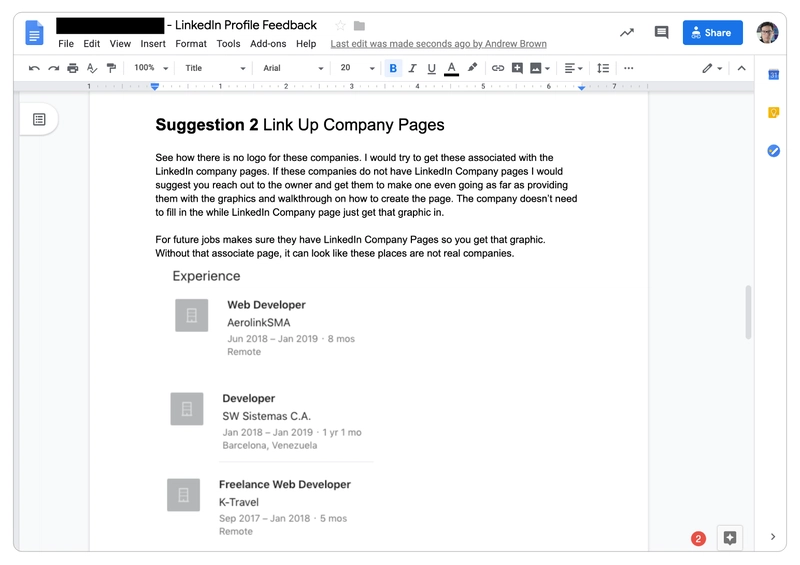Open the Arial font dropdown

[293, 68]
